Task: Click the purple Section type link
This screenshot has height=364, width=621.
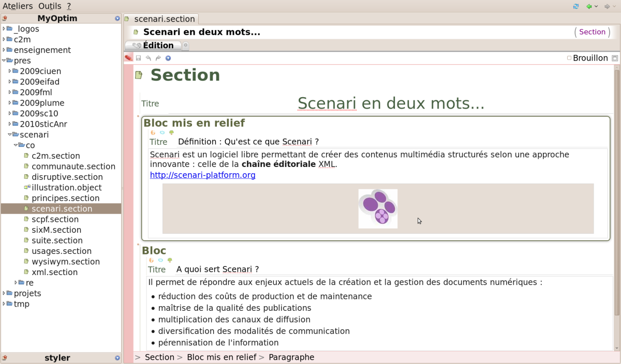Action: pos(592,32)
